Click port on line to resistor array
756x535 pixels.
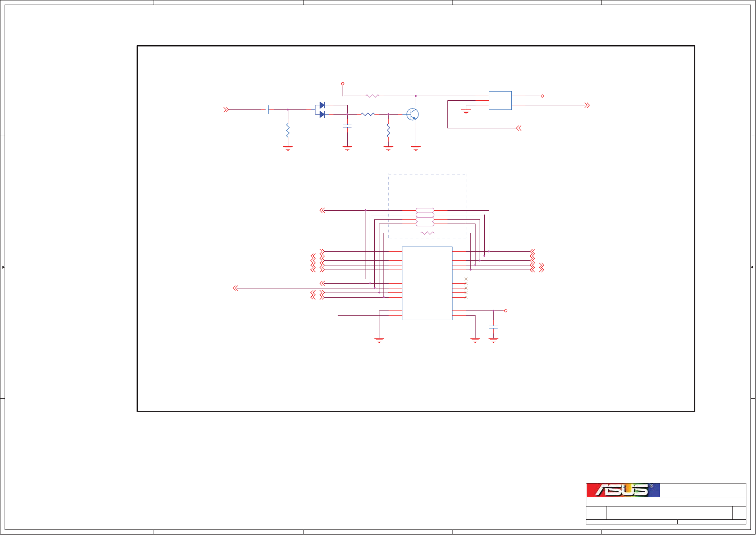(322, 210)
